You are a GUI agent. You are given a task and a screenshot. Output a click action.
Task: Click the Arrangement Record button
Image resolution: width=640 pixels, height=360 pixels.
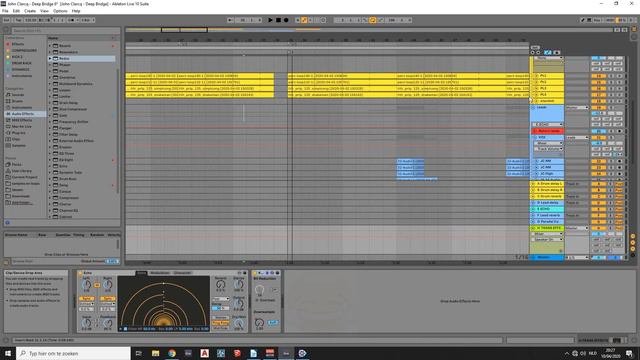[286, 20]
